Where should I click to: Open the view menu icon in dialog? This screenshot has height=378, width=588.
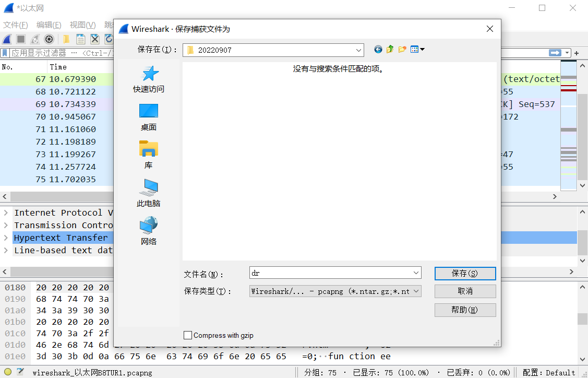point(417,49)
